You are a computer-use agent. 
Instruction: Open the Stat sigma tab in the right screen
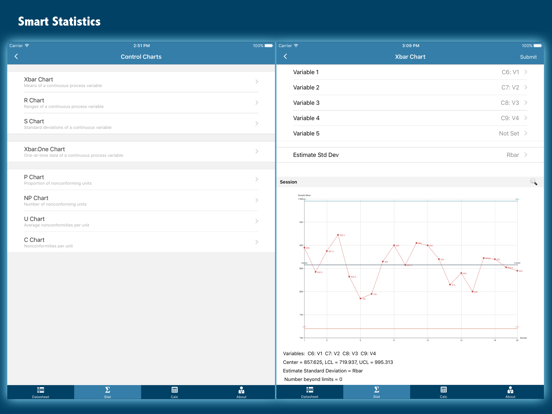click(376, 392)
